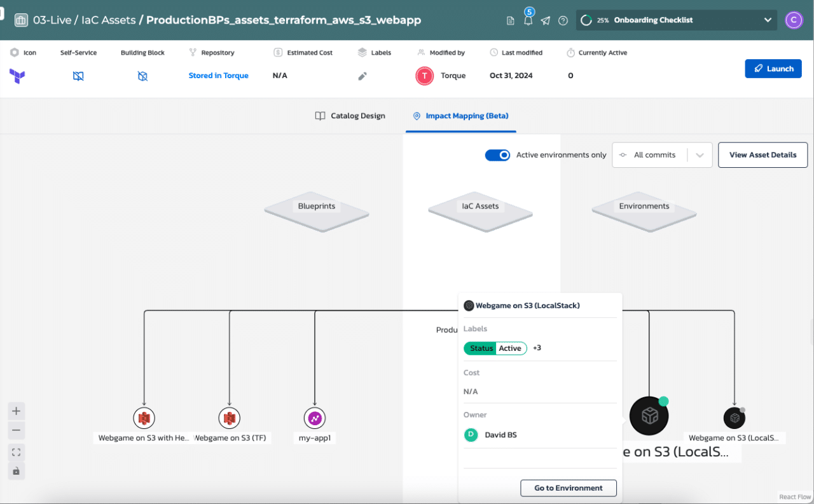The image size is (814, 504).
Task: Switch to the Catalog Design tab
Action: 350,116
